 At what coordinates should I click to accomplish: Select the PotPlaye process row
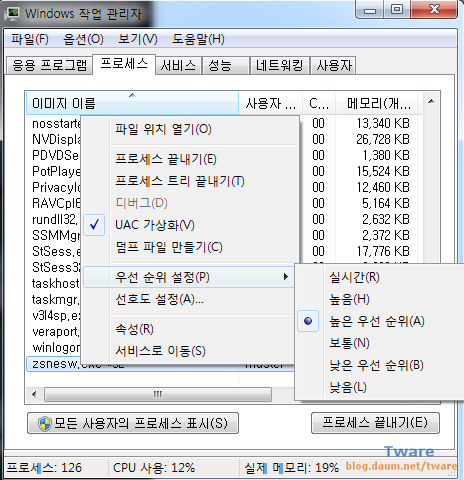56,171
